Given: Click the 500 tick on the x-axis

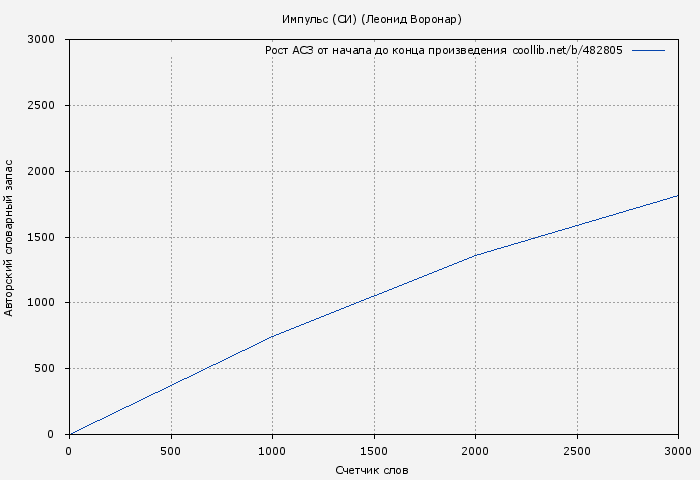Looking at the screenshot, I should pyautogui.click(x=171, y=451).
